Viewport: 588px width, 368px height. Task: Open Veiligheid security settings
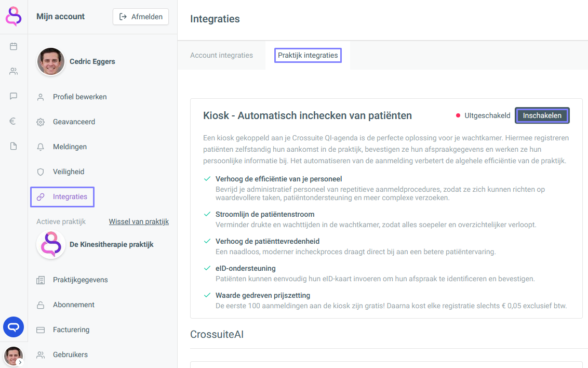coord(69,172)
